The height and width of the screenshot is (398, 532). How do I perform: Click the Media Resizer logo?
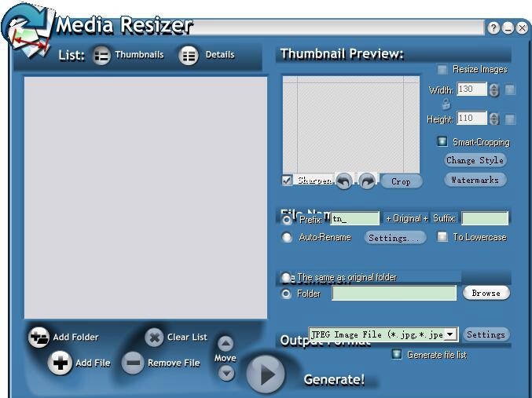(28, 31)
